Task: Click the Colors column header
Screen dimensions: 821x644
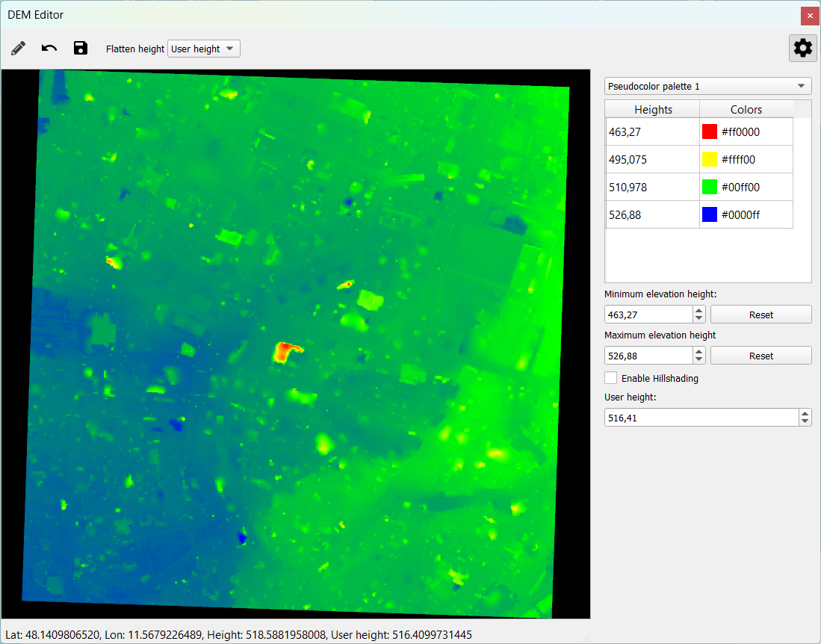Action: click(746, 110)
